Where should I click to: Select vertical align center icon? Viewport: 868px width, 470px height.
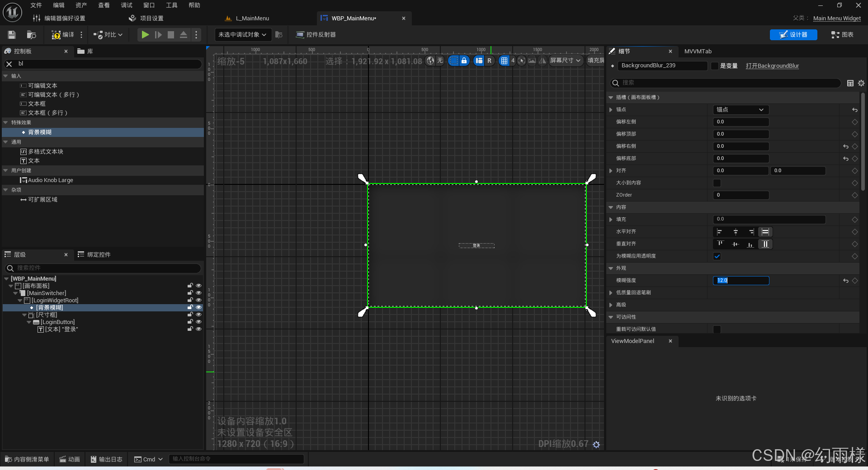(736, 244)
